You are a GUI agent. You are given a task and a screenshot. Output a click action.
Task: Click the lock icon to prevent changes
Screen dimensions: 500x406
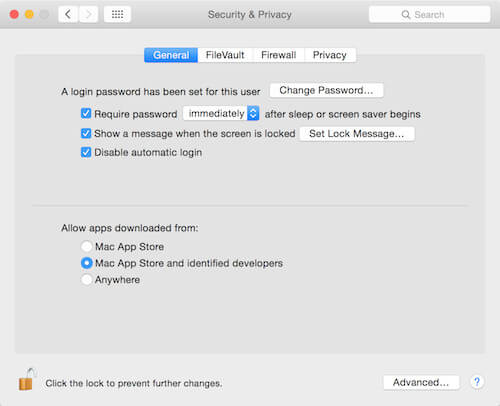click(x=27, y=379)
